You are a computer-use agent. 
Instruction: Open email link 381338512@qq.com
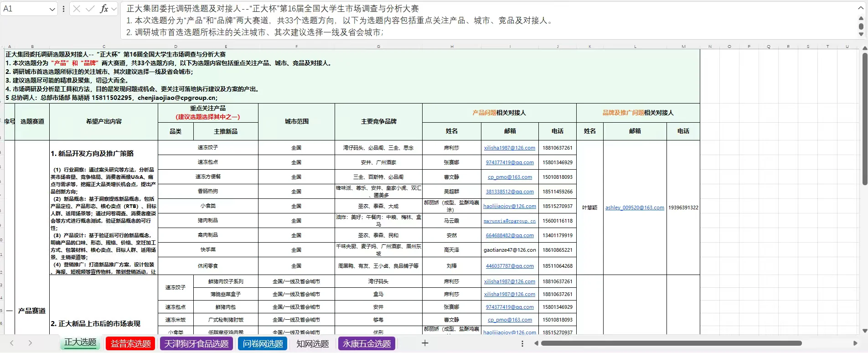tap(510, 192)
